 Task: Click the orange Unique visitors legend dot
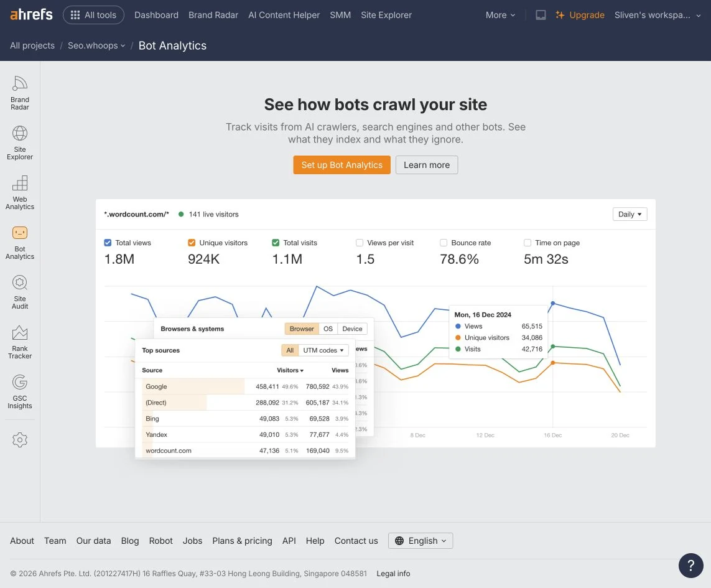[x=458, y=337]
